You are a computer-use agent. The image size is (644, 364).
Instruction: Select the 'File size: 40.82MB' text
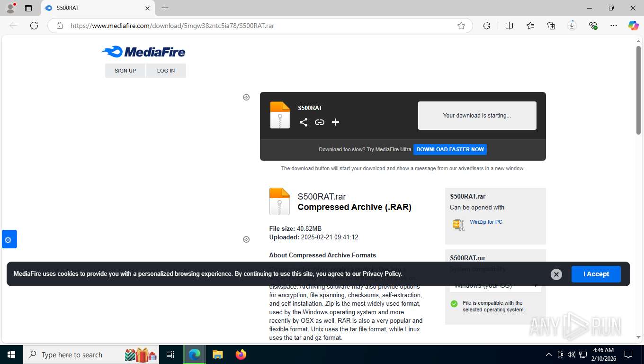[x=295, y=228]
